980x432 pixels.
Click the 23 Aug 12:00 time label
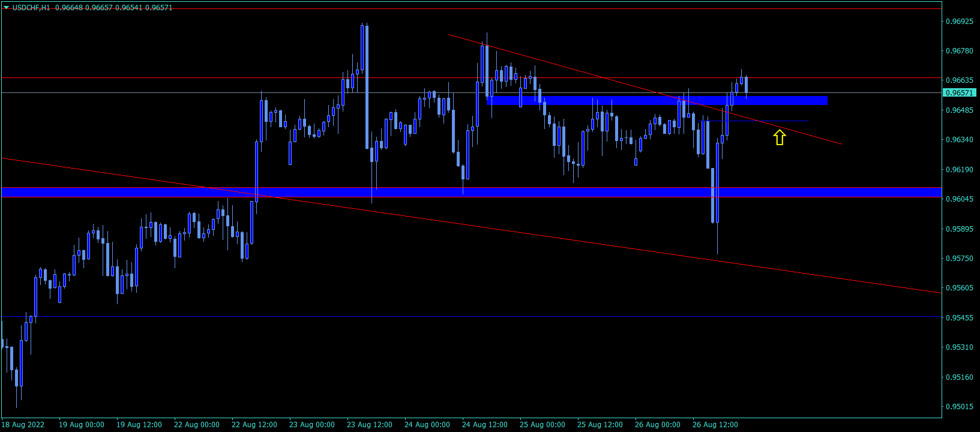(370, 425)
